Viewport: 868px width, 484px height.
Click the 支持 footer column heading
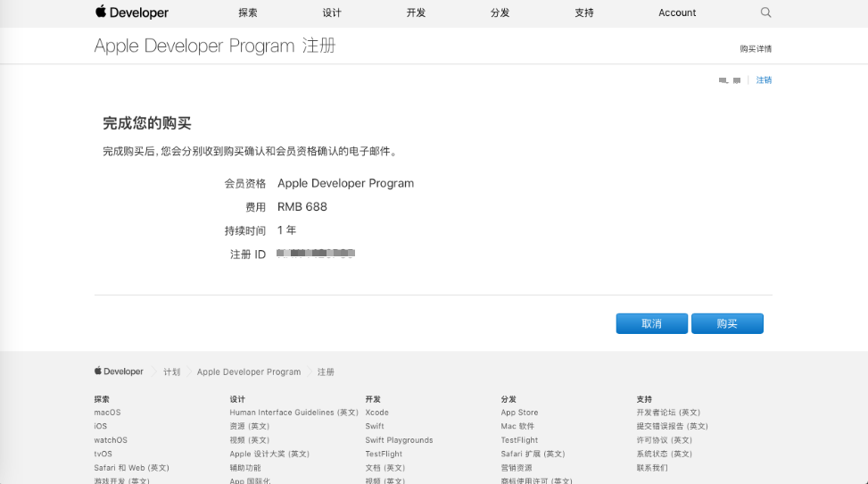[x=644, y=399]
